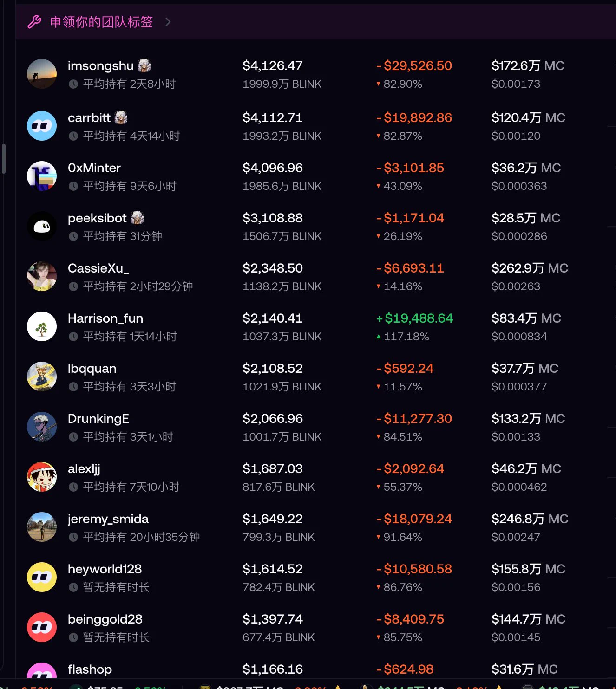
Task: Select the CassieXu_ username
Action: [98, 268]
